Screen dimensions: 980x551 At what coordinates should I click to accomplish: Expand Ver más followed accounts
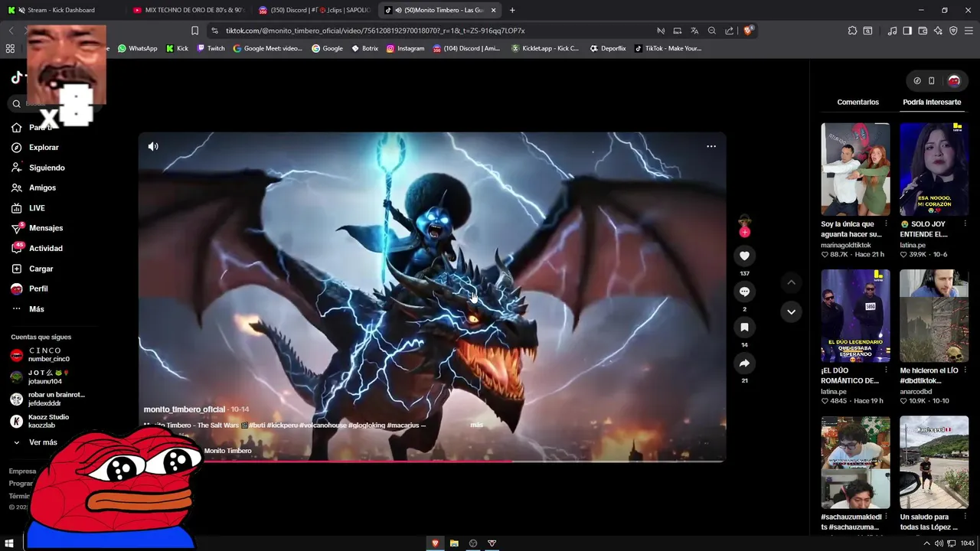pos(35,442)
